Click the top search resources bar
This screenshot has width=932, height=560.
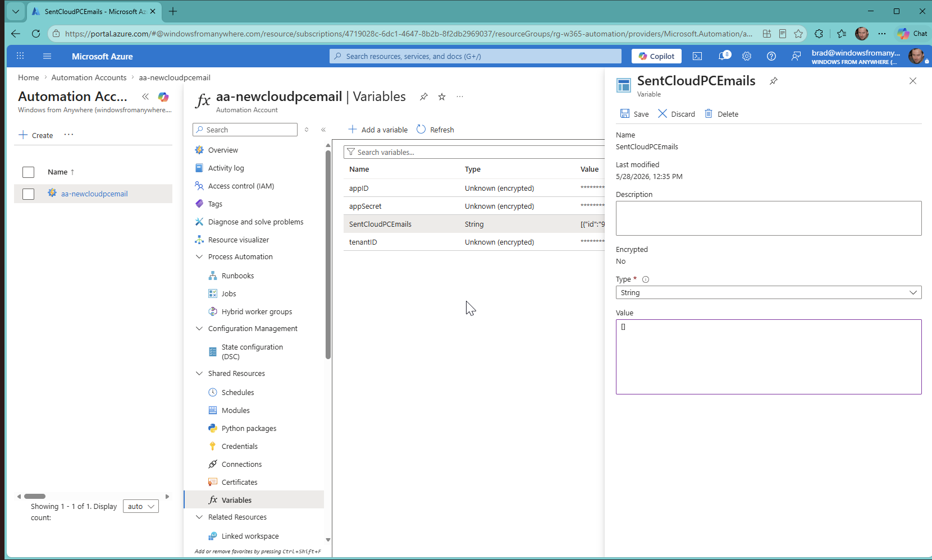[475, 56]
